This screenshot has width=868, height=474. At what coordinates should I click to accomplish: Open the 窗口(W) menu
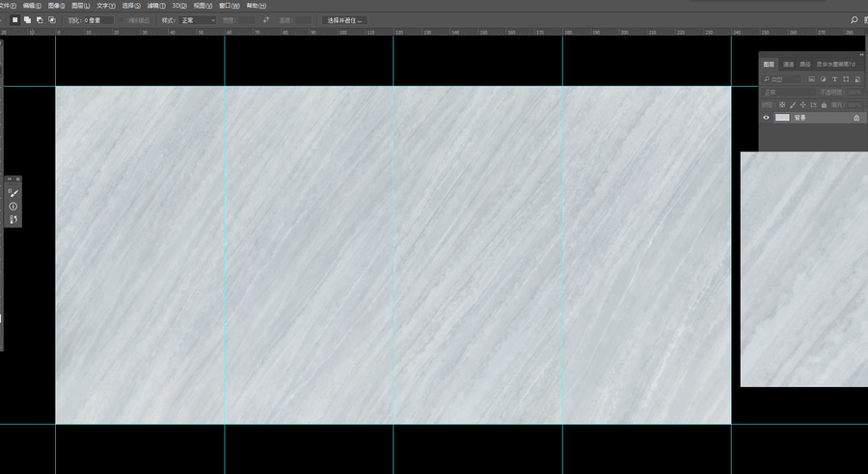230,6
